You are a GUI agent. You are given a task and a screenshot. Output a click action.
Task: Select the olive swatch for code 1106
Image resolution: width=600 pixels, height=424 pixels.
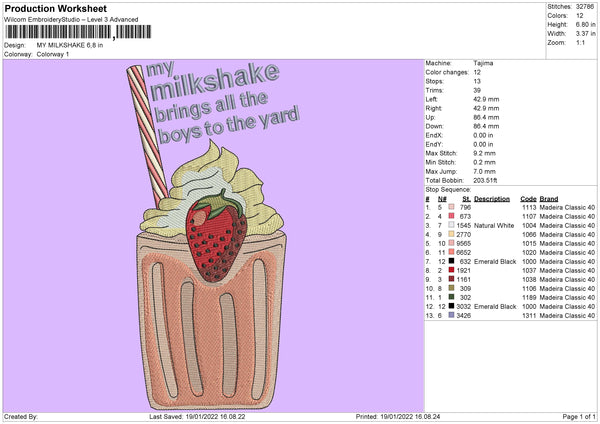click(452, 288)
